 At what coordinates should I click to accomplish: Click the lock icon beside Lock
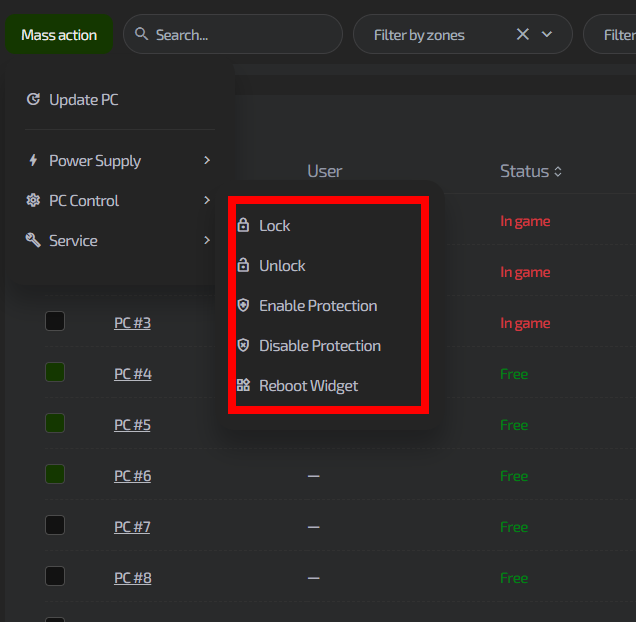coord(243,226)
